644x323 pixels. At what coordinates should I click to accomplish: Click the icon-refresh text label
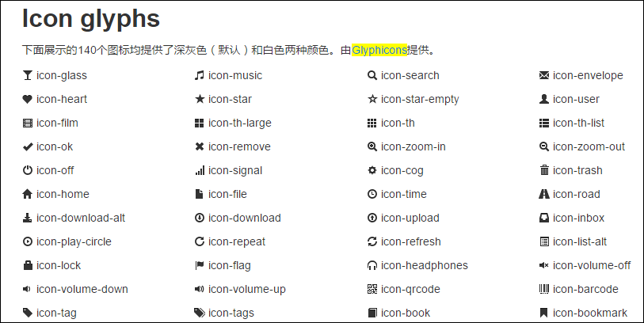tap(410, 241)
